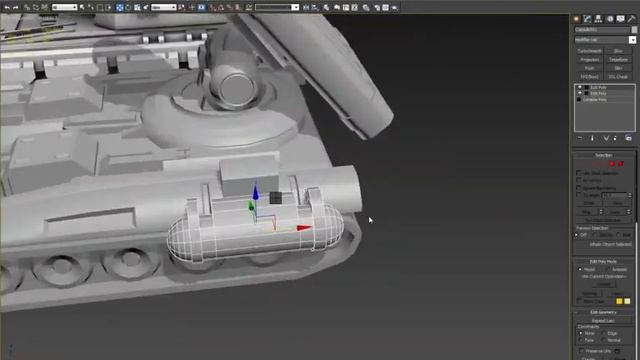640x360 pixels.
Task: Click the FFD(box) modifier button
Action: coord(590,77)
